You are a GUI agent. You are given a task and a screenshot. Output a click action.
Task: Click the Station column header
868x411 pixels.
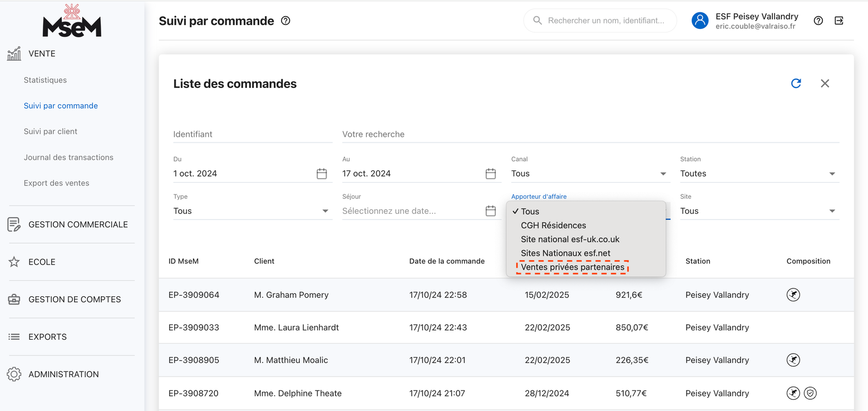698,261
